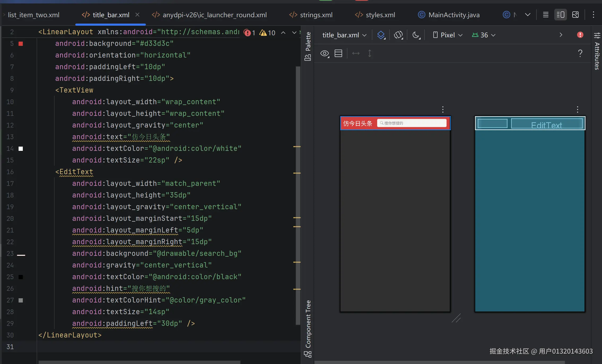This screenshot has height=364, width=602.
Task: Click the orientation rotate icon
Action: click(x=398, y=35)
